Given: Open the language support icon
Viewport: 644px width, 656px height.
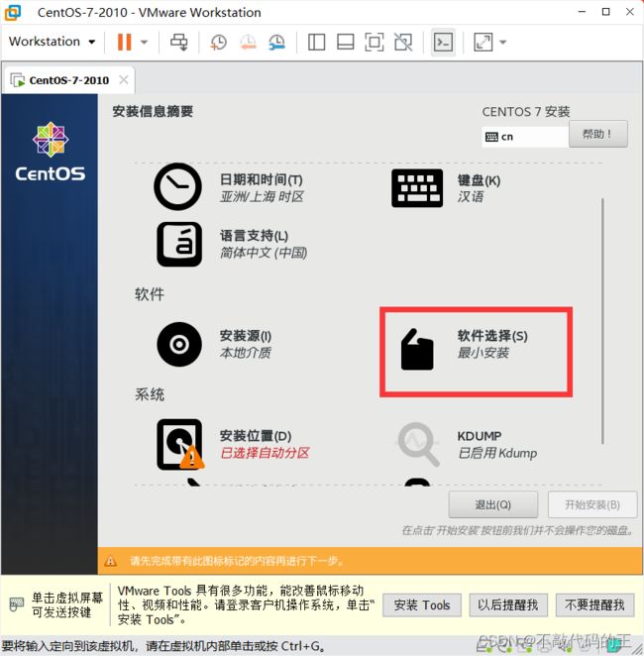Looking at the screenshot, I should (179, 245).
